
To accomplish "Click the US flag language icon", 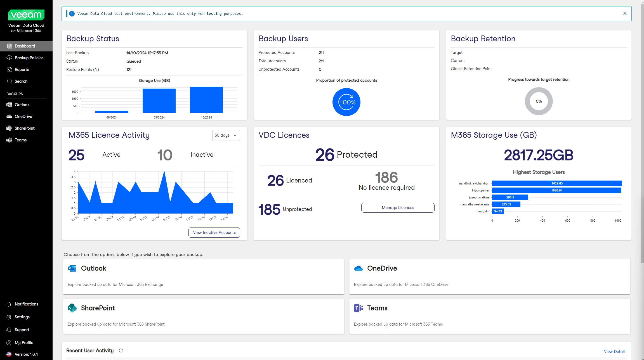I will coord(9,354).
